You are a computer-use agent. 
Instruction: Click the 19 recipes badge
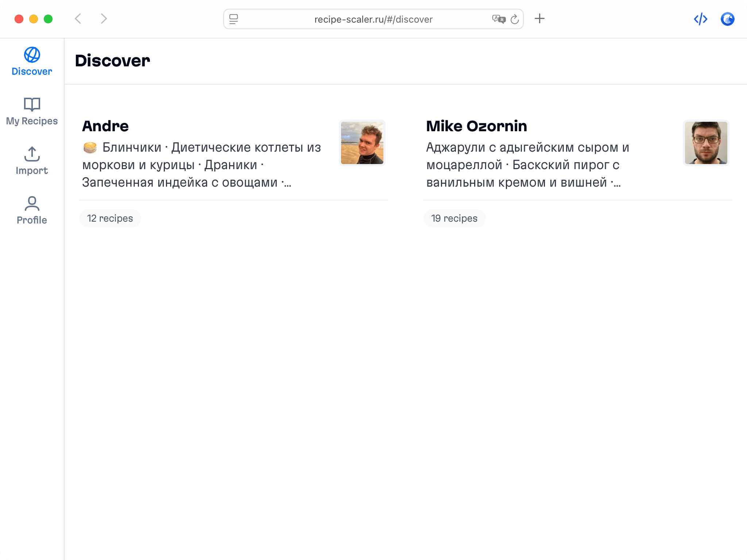pyautogui.click(x=454, y=218)
